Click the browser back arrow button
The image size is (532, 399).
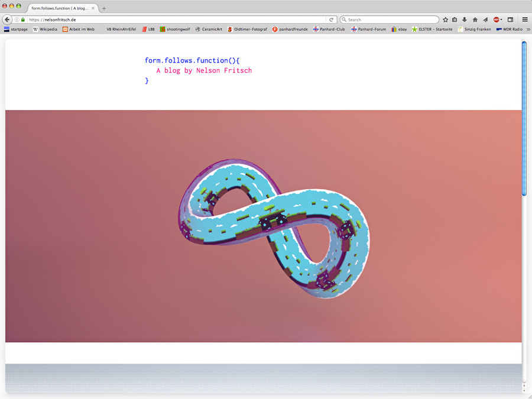pos(7,20)
